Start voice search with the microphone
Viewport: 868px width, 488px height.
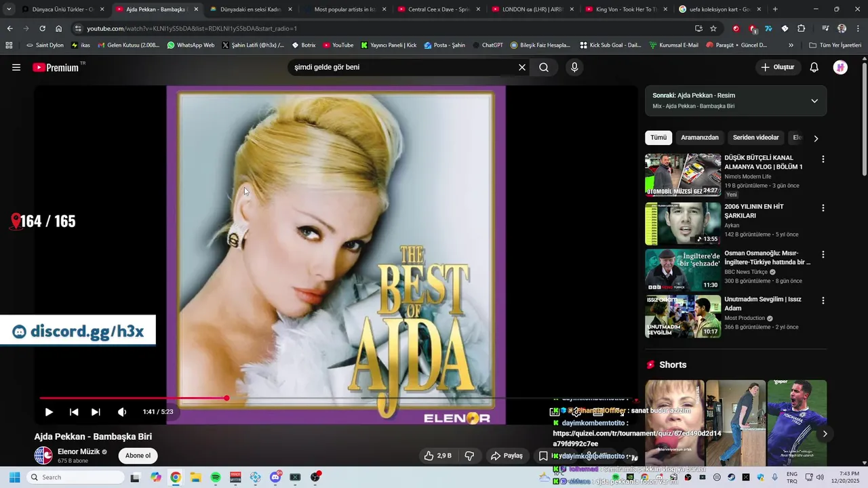(x=574, y=67)
